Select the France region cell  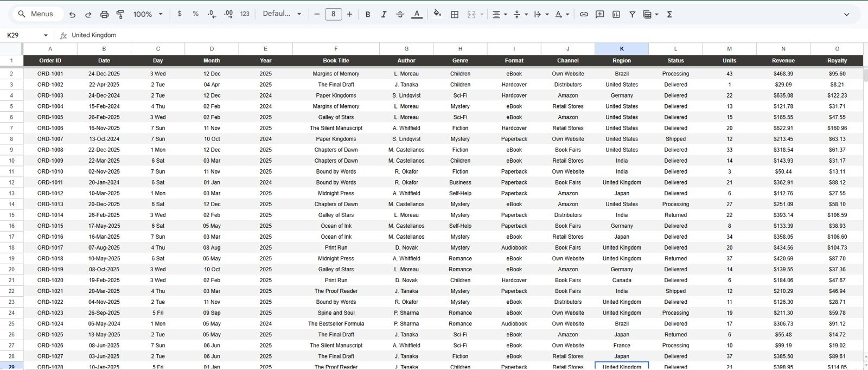pos(622,346)
